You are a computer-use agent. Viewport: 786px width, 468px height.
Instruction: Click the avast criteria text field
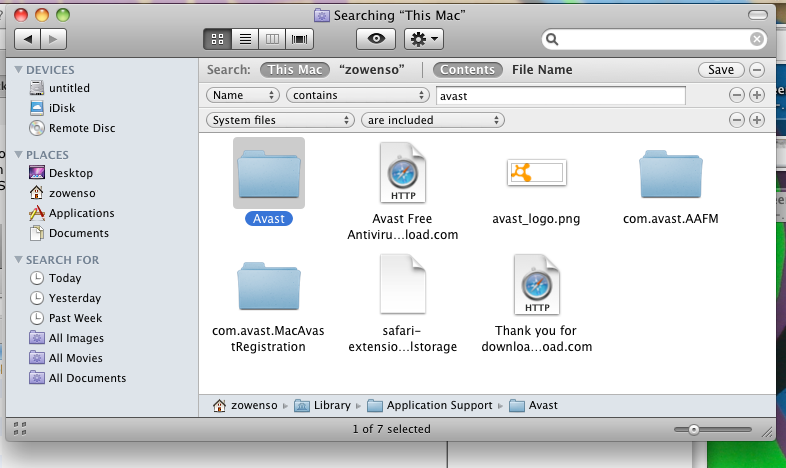click(x=560, y=96)
